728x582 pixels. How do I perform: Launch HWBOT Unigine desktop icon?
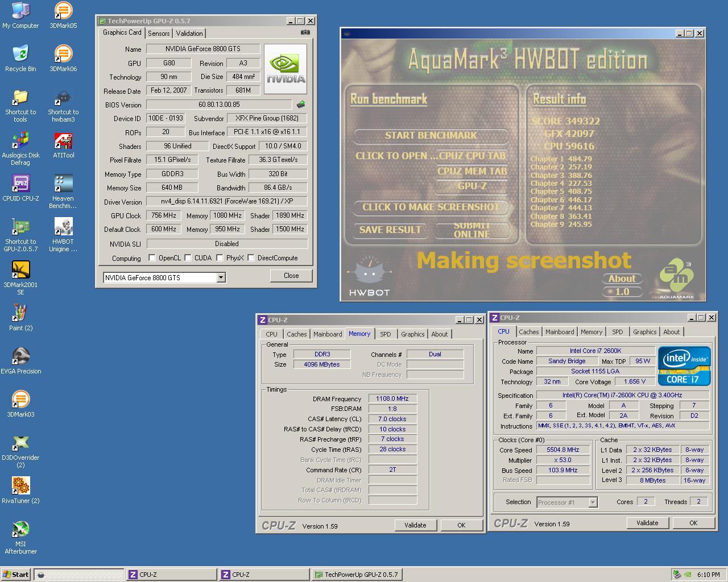click(x=63, y=235)
